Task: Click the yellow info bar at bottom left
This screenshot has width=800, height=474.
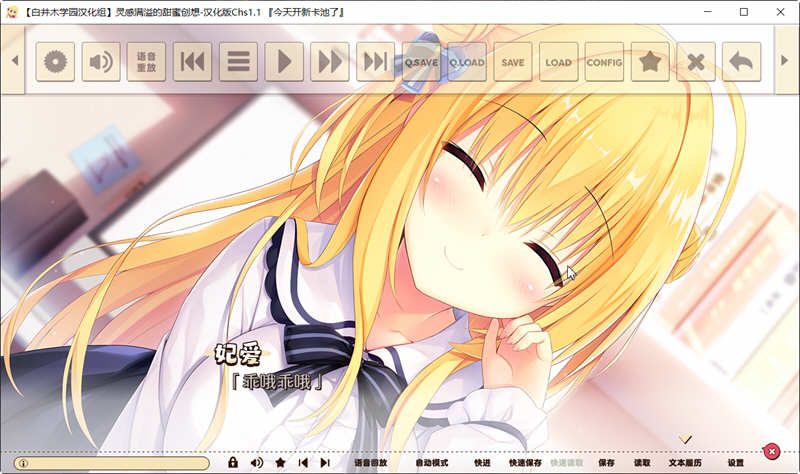Action: pos(112,463)
